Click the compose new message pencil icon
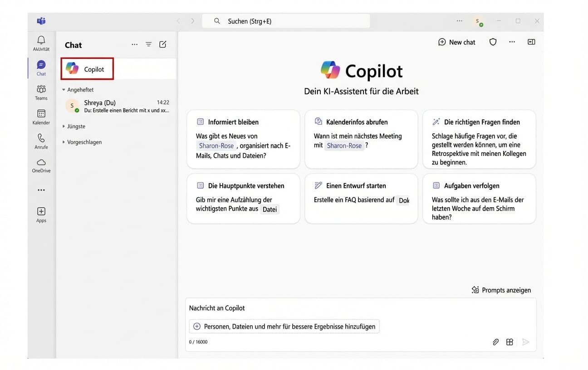 pyautogui.click(x=163, y=44)
